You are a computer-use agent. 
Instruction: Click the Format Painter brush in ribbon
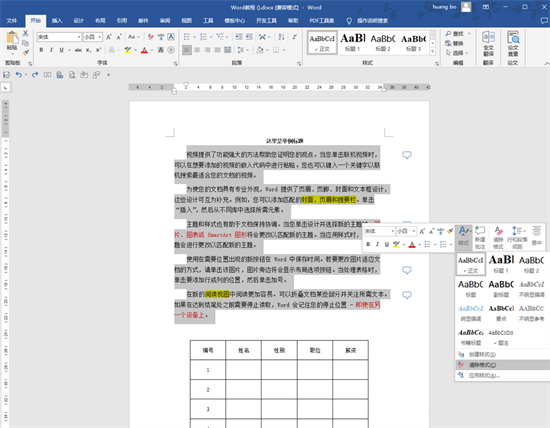(x=25, y=53)
